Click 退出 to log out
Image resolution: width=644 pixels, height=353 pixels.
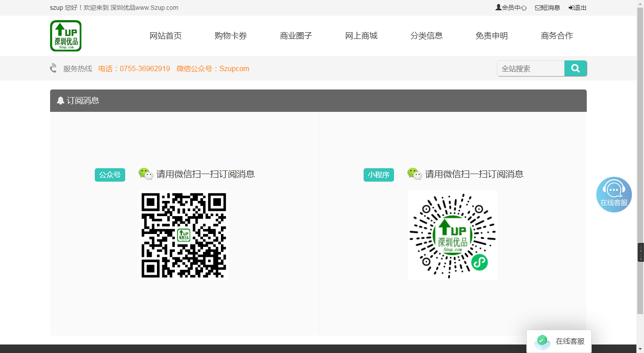click(x=577, y=8)
